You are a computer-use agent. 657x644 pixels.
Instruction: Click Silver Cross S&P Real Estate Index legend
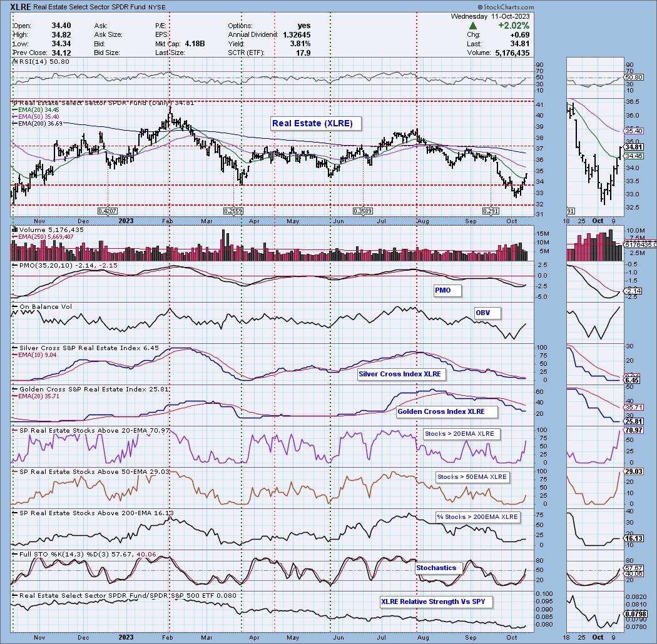[x=86, y=348]
